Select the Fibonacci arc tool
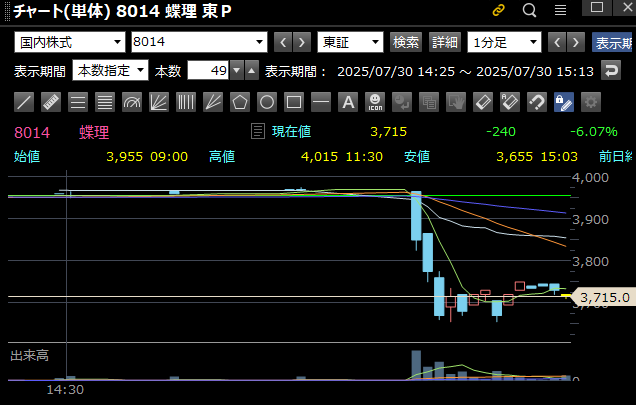Image resolution: width=636 pixels, height=405 pixels. pos(132,102)
